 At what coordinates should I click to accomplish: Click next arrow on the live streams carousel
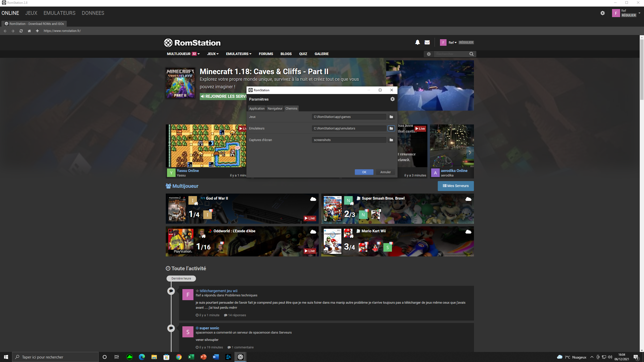coord(470,153)
